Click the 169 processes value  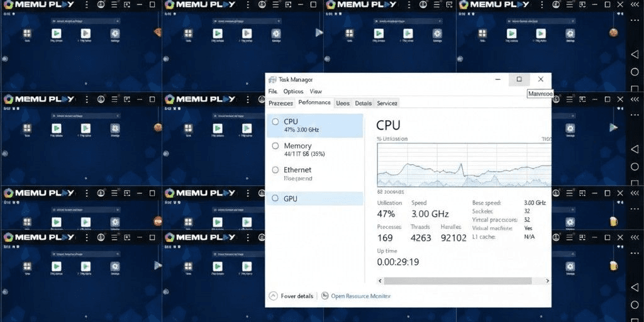(385, 238)
